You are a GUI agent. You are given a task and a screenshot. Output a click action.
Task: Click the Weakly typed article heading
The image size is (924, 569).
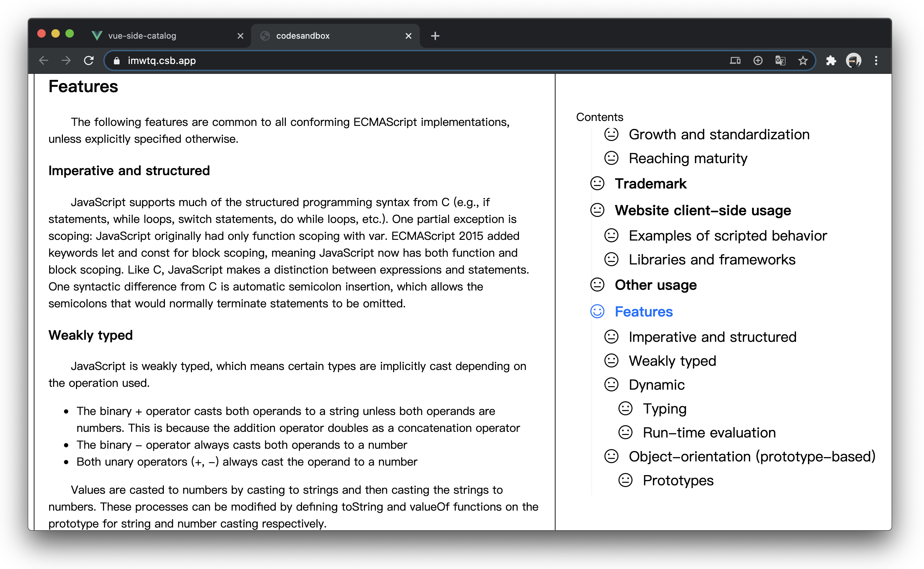(90, 335)
